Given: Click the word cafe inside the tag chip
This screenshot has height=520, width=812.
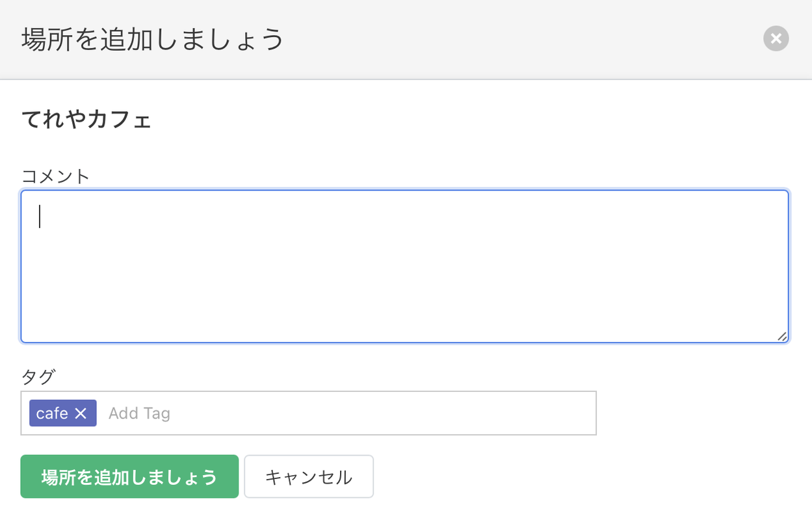Looking at the screenshot, I should pos(52,413).
